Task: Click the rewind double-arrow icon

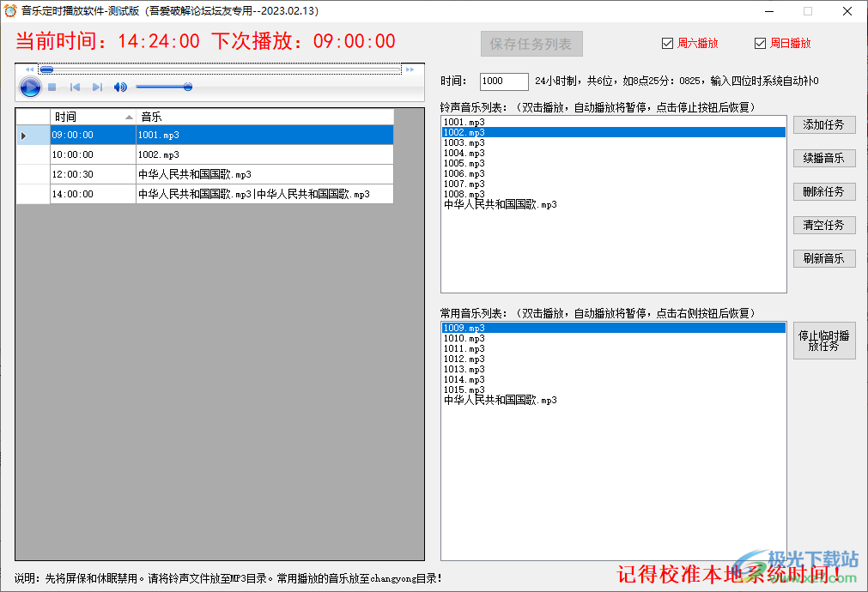Action: [x=29, y=69]
